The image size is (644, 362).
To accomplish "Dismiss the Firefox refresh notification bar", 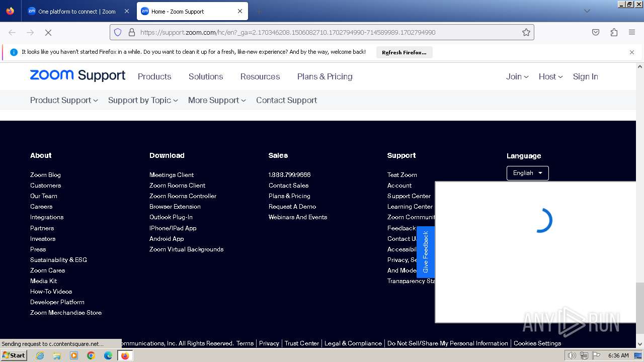I will [x=632, y=52].
